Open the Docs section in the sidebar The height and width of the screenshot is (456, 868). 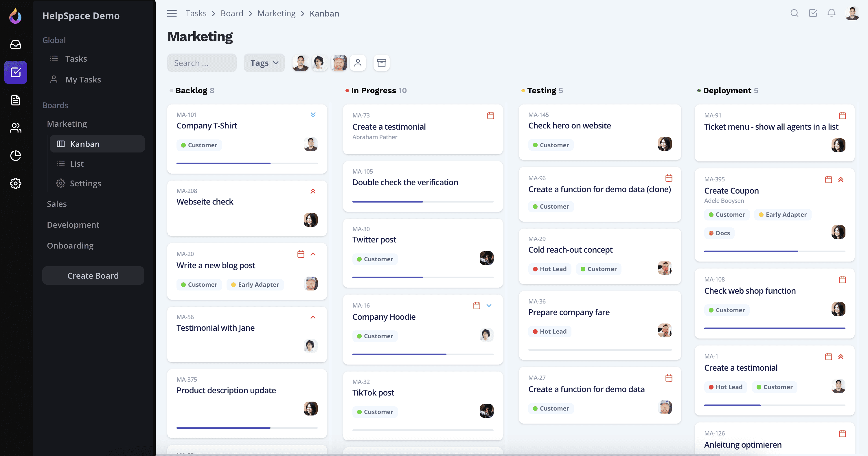click(16, 100)
